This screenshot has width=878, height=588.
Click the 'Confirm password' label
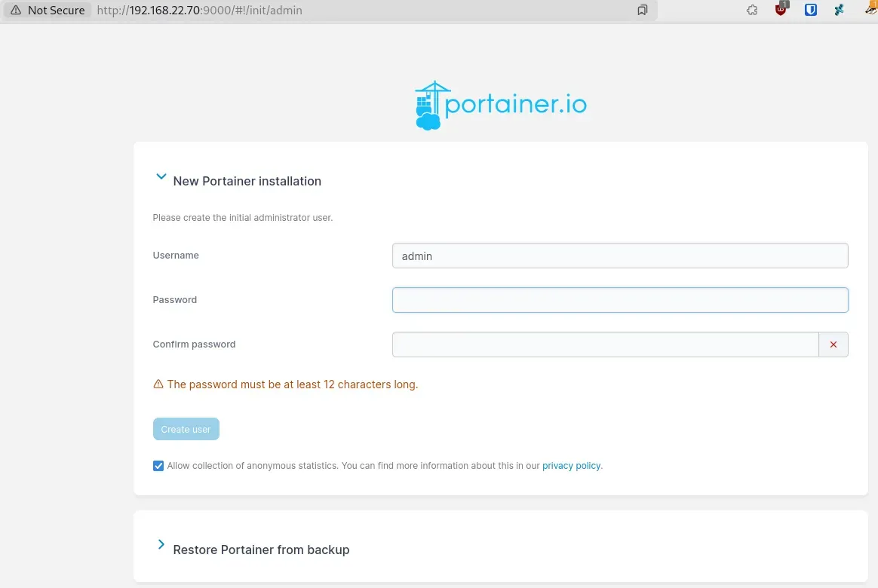click(195, 345)
